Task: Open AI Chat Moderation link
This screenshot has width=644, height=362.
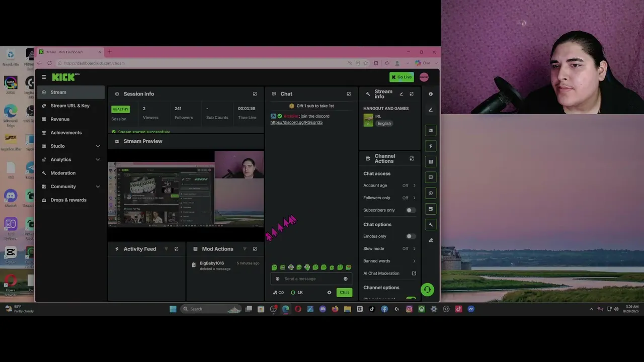Action: [389, 274]
